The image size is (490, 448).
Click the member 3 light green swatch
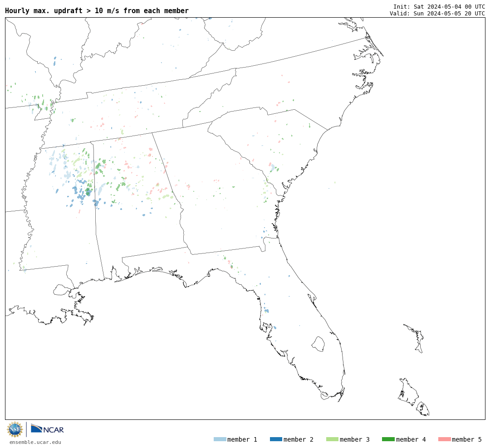tap(332, 439)
